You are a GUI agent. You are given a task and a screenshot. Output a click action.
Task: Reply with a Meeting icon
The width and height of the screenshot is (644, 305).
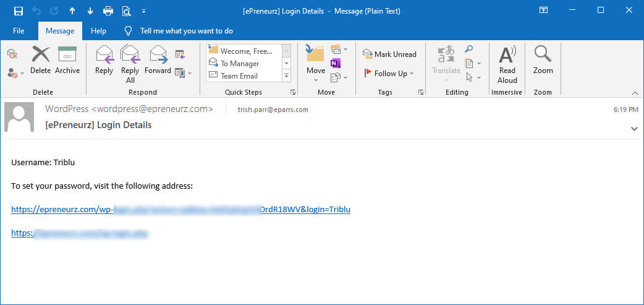(180, 54)
